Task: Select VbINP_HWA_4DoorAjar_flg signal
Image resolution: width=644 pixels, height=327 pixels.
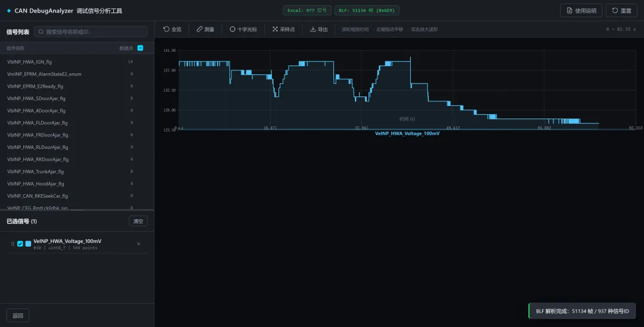Action: point(77,111)
